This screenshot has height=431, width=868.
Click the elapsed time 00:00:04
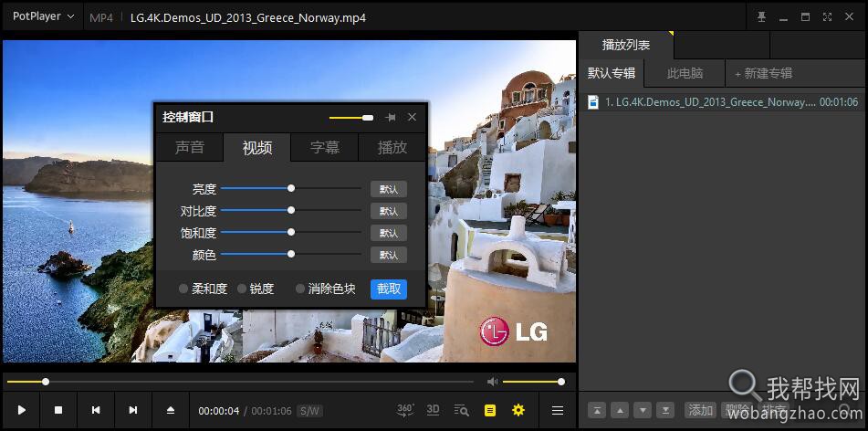[219, 411]
